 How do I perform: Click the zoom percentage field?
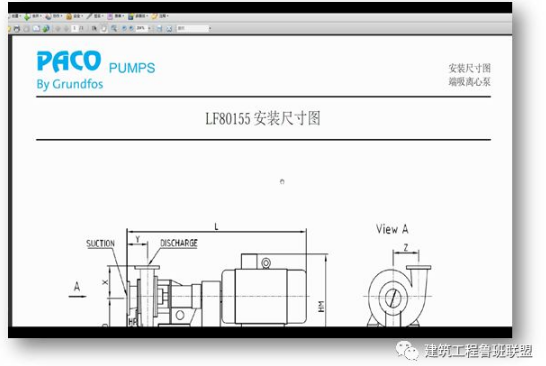141,28
